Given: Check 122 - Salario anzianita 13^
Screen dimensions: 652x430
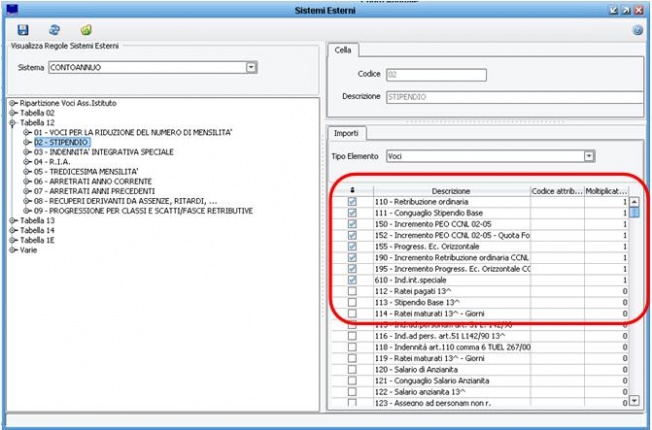Looking at the screenshot, I should (352, 392).
